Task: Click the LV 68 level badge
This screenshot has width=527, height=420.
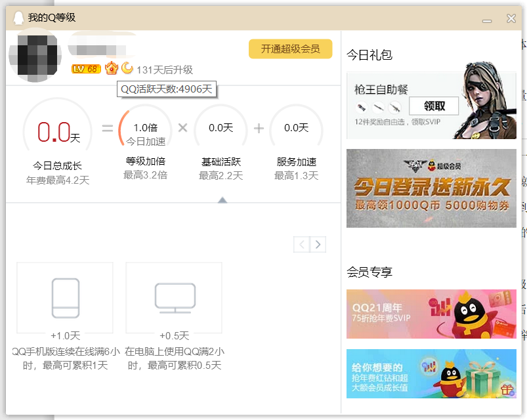Action: [85, 69]
